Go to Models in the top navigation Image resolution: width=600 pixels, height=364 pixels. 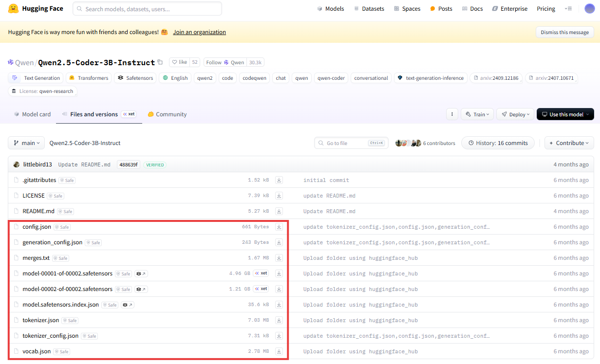[x=330, y=9]
